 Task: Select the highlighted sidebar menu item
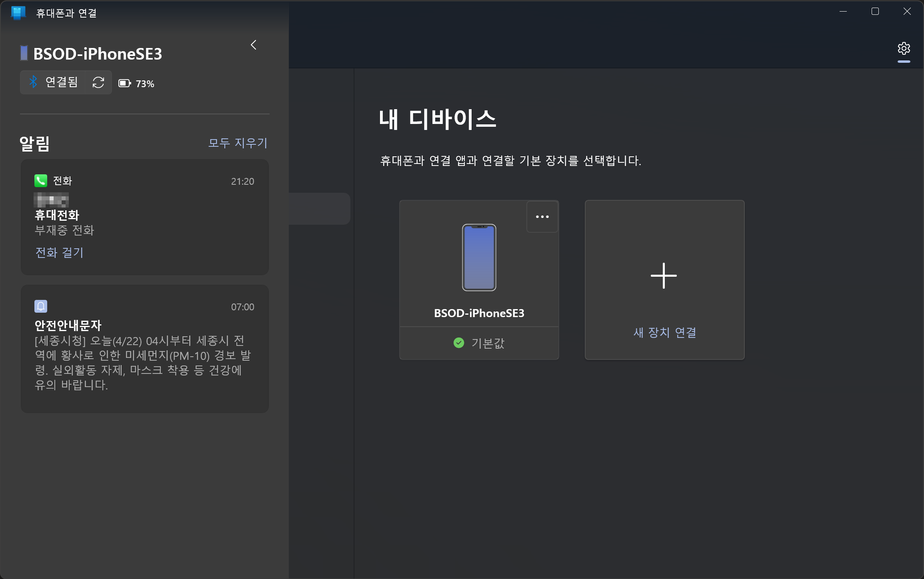point(320,209)
